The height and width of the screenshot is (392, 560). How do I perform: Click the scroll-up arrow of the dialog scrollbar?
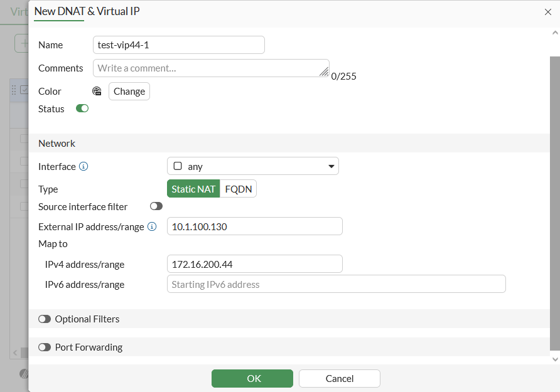pos(555,33)
